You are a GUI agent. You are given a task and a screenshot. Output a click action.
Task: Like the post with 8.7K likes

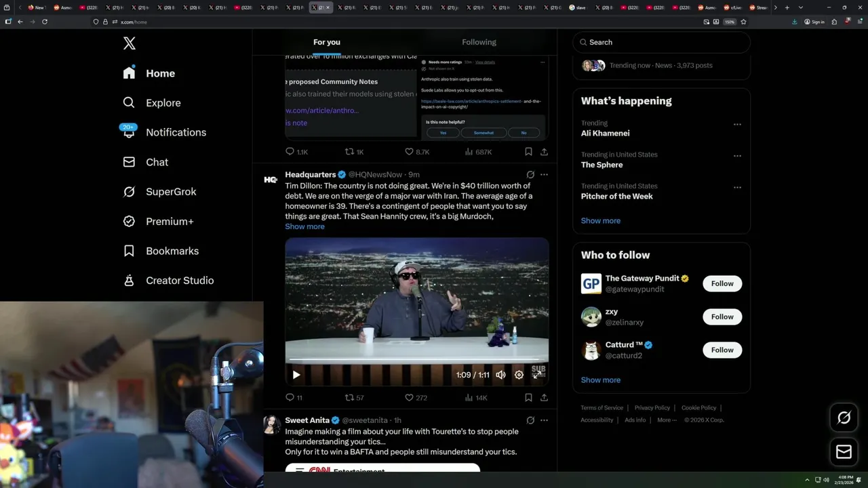416,152
